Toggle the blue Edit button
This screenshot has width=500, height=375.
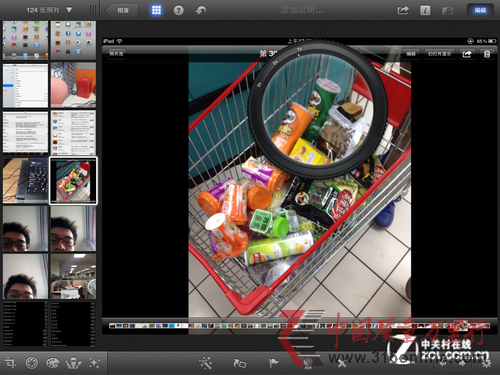(x=480, y=10)
